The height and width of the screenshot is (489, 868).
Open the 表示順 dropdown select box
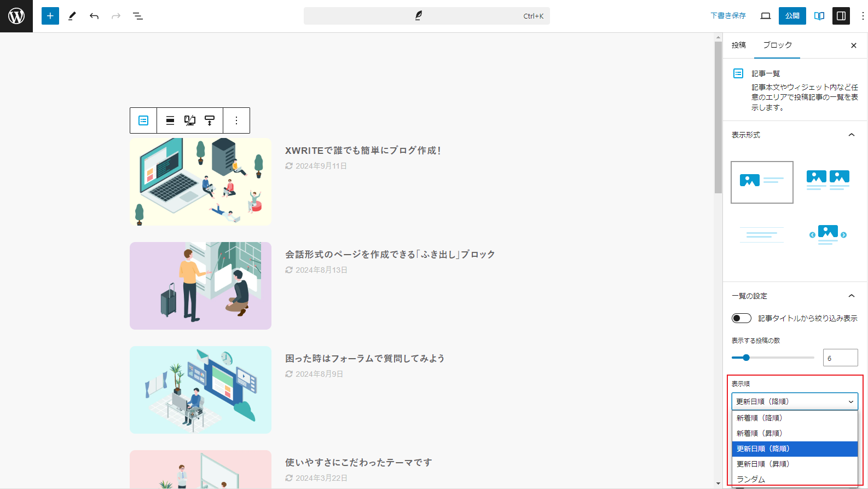pos(795,401)
